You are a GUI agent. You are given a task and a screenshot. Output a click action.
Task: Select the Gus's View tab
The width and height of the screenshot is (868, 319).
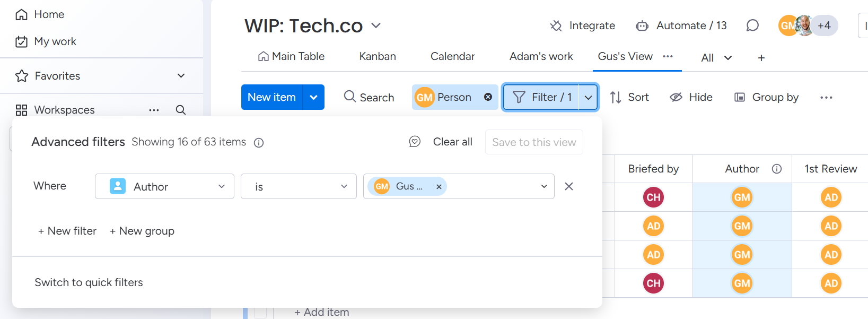[625, 56]
